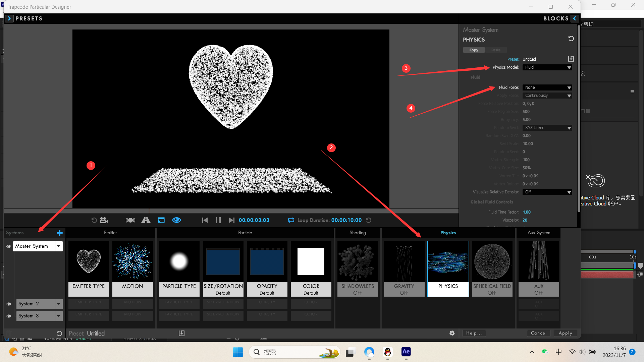Viewport: 644px width, 362px height.
Task: Select the GRAVITY block
Action: click(404, 269)
